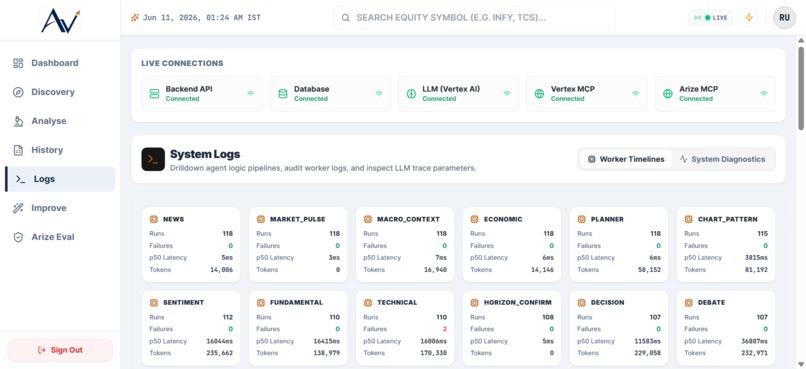Click Arize MCP wifi signal icon
Image resolution: width=806 pixels, height=369 pixels.
coord(764,94)
